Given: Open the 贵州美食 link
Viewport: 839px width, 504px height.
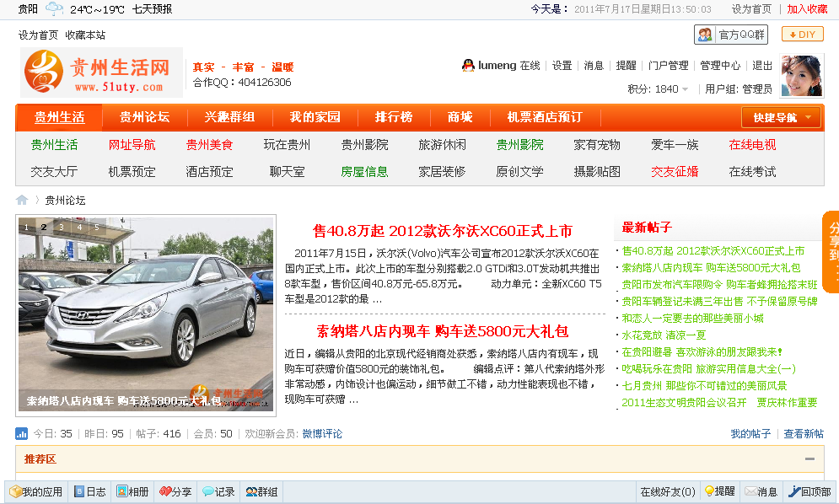Looking at the screenshot, I should pyautogui.click(x=209, y=145).
